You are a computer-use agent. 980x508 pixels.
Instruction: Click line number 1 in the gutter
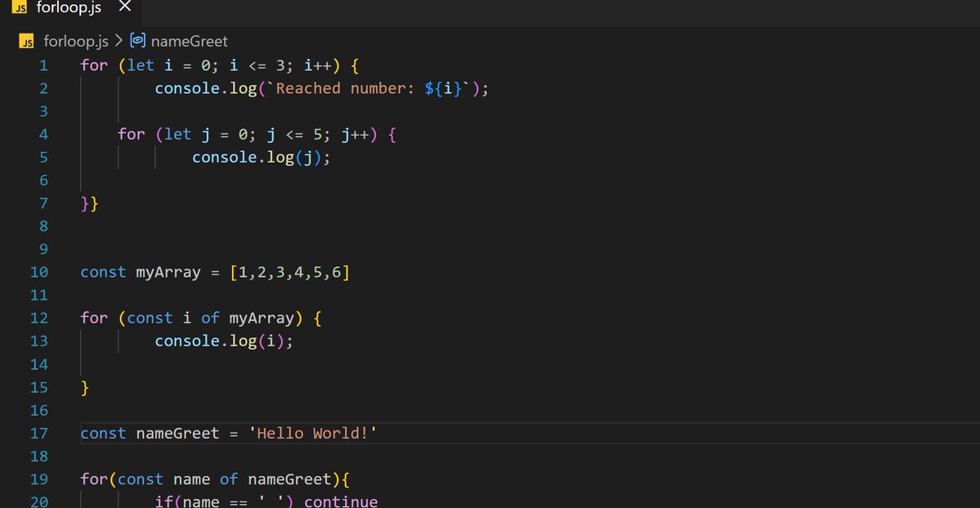(43, 65)
